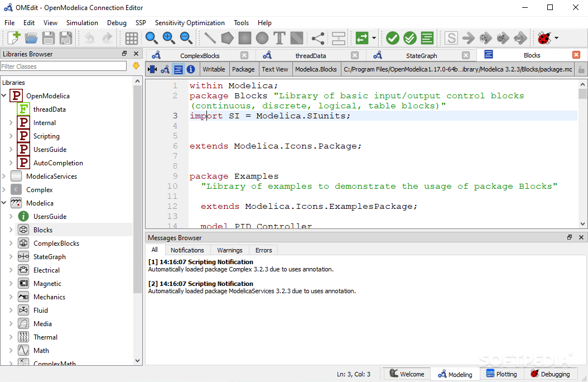588x382 pixels.
Task: Select the Text shape tool
Action: point(279,38)
